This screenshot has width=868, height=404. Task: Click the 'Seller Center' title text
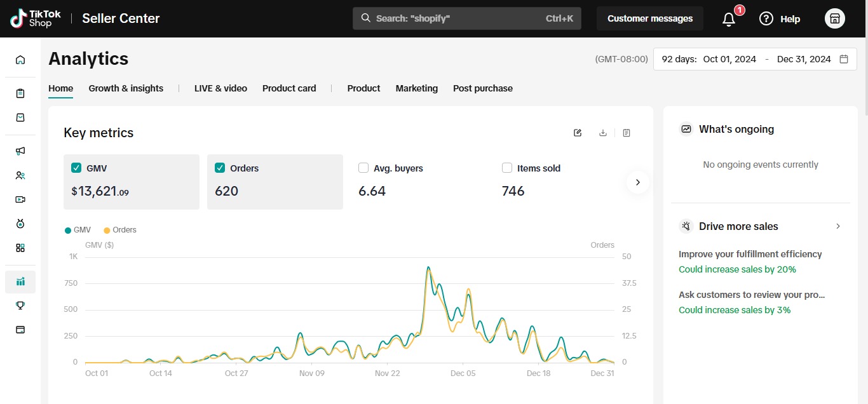click(121, 18)
